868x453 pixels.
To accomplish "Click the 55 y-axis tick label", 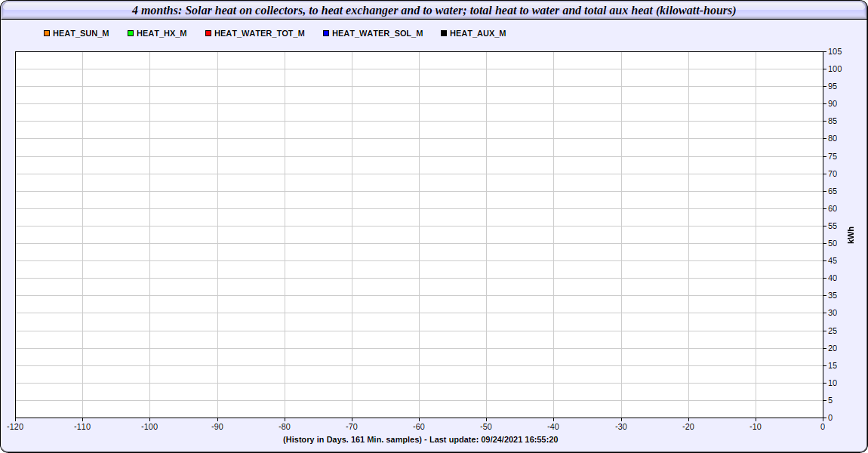I will point(833,226).
